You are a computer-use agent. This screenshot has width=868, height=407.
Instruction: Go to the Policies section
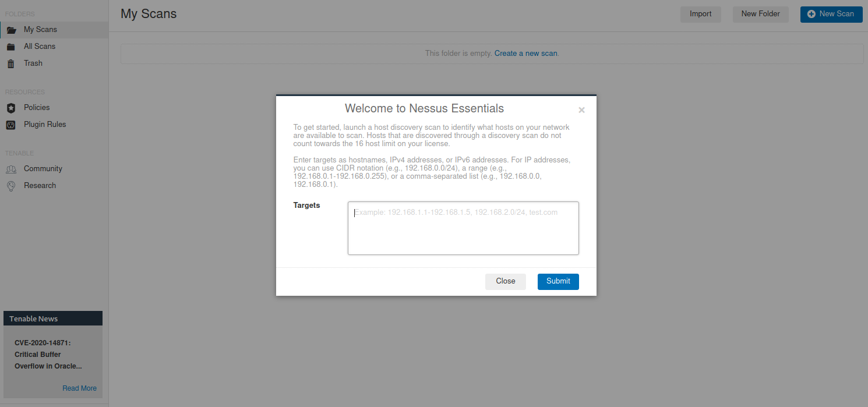[x=37, y=108]
